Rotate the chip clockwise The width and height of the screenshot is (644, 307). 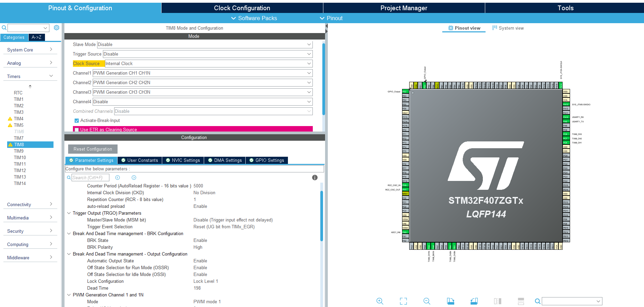450,301
